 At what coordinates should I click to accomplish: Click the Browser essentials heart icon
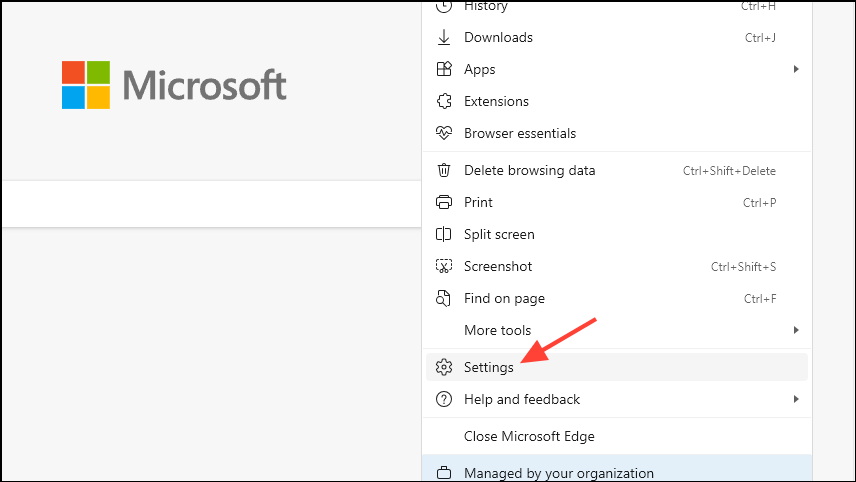(445, 134)
